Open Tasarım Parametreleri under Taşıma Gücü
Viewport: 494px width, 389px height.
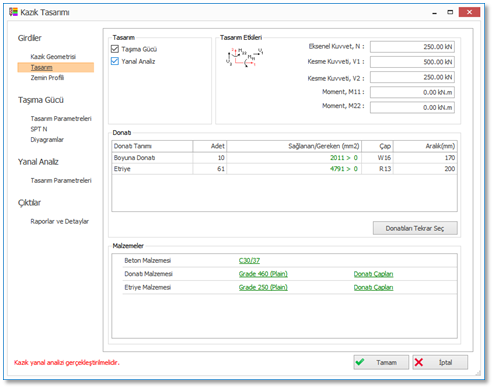(61, 119)
